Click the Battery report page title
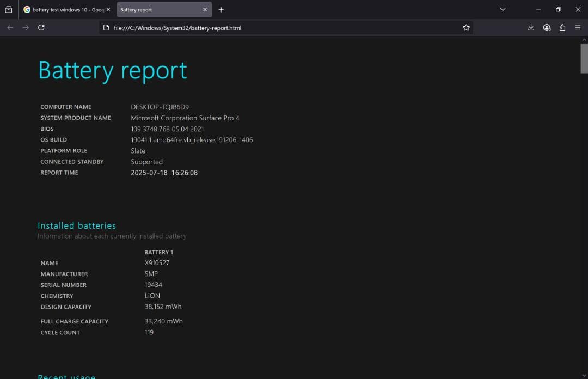Viewport: 588px width, 379px height. tap(113, 70)
